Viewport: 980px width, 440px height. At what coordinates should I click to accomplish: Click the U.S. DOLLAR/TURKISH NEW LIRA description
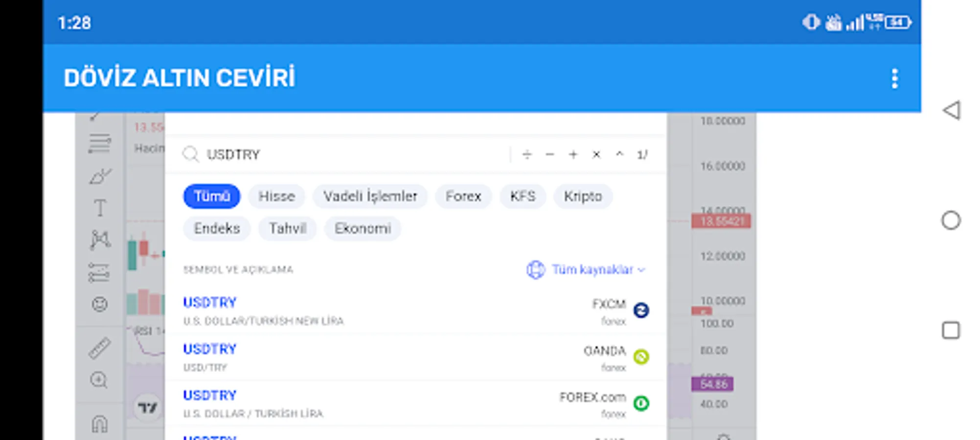(x=263, y=321)
